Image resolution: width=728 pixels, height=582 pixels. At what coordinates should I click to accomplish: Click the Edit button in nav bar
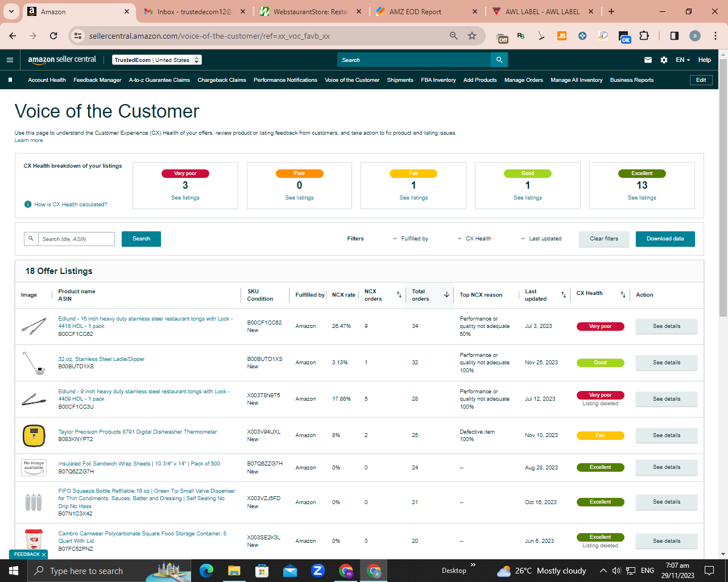pyautogui.click(x=701, y=80)
